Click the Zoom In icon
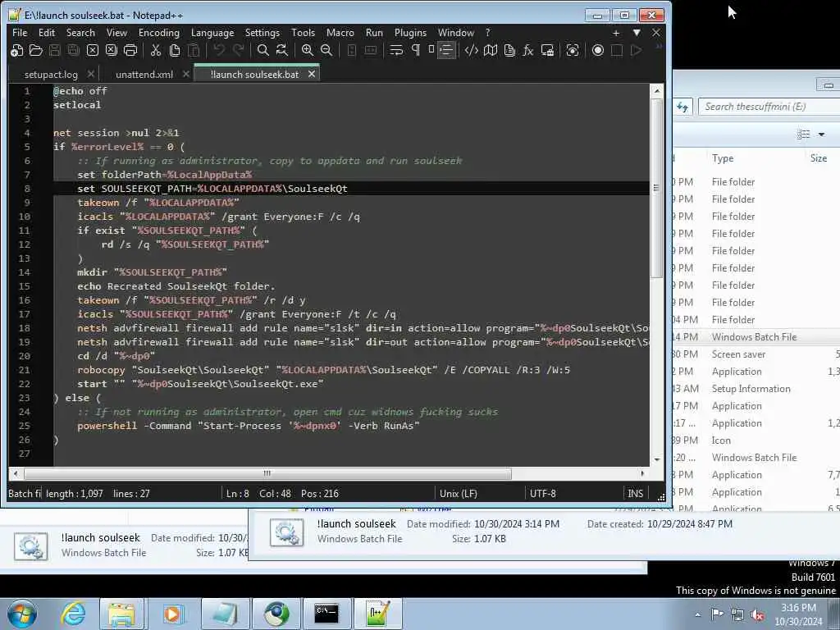 click(308, 50)
